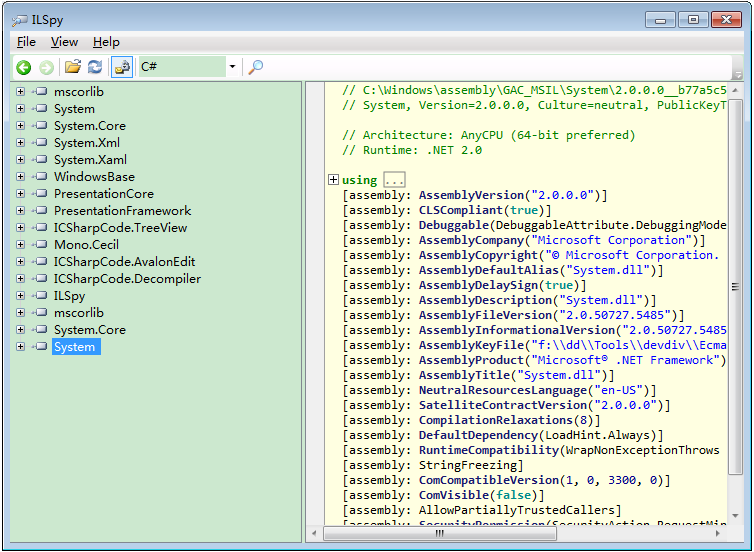Click the System.Xaml assembly icon
This screenshot has height=552, width=754.
tap(40, 159)
